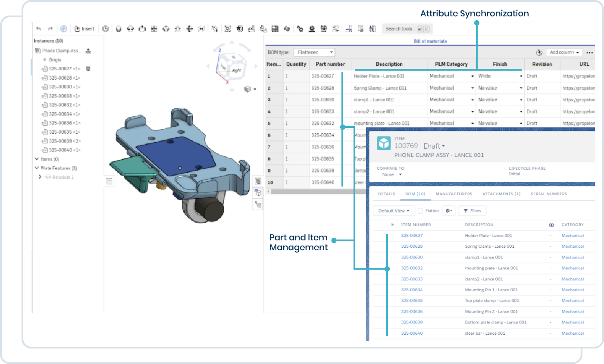Open the BOM type Flattened dropdown

click(314, 53)
